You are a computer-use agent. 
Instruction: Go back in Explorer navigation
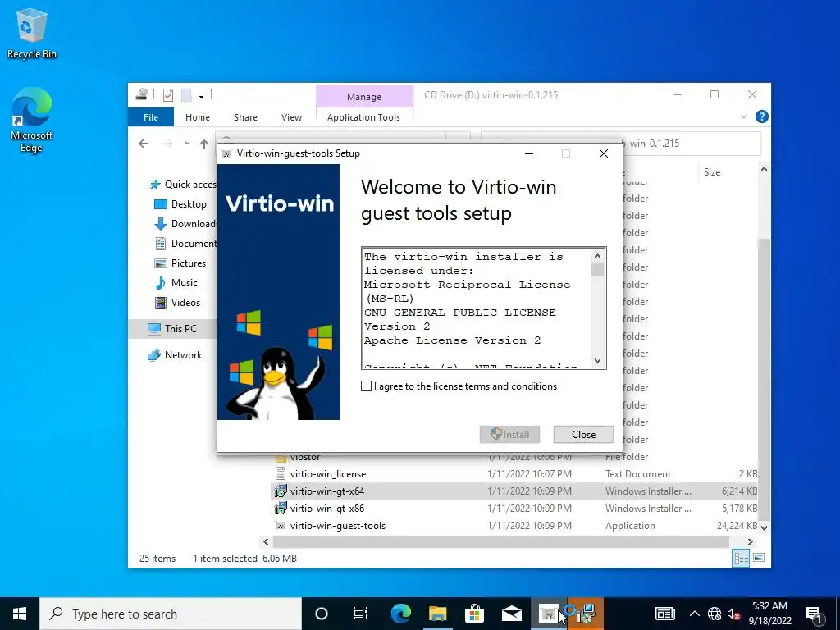tap(144, 144)
